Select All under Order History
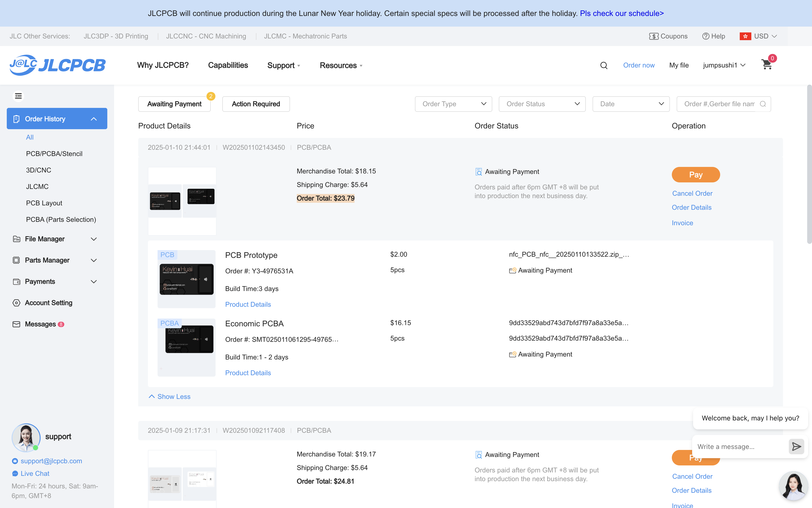The height and width of the screenshot is (508, 812). pyautogui.click(x=30, y=137)
